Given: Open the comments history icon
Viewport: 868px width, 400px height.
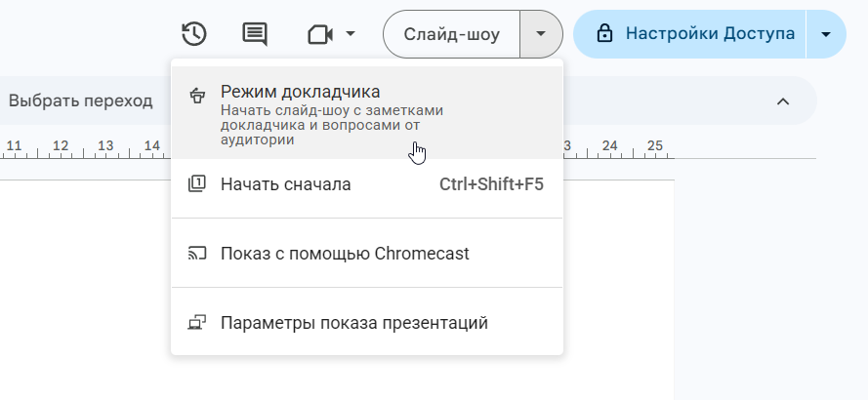Looking at the screenshot, I should (255, 34).
